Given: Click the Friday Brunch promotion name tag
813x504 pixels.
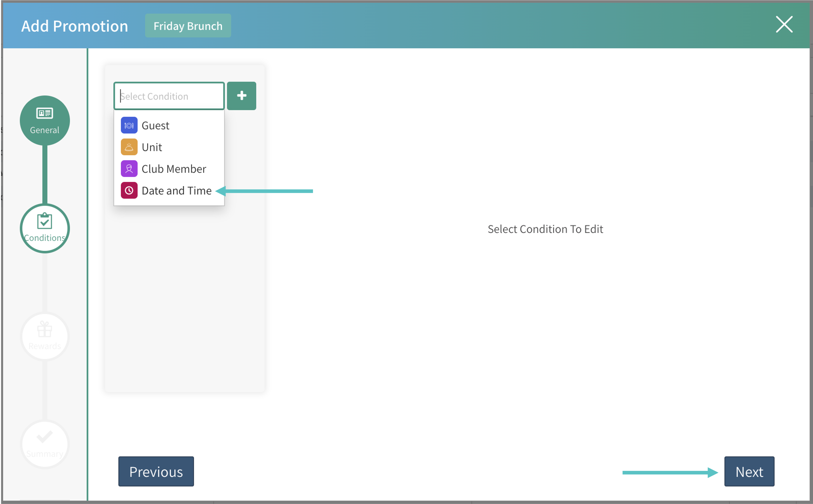Looking at the screenshot, I should coord(188,26).
